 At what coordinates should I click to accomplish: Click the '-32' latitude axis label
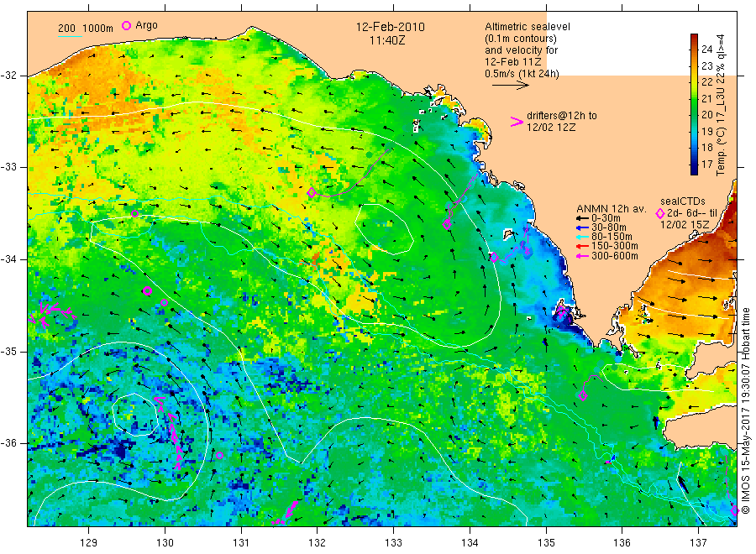[x=8, y=76]
